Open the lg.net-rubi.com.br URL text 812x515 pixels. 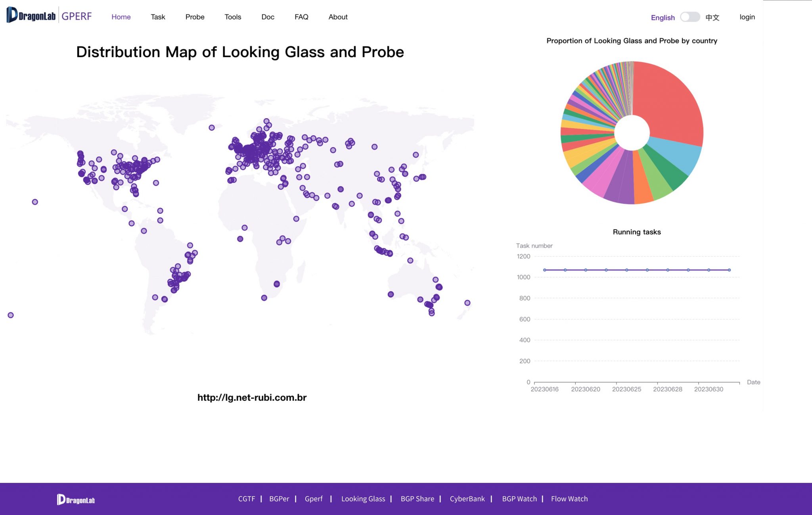pos(252,398)
